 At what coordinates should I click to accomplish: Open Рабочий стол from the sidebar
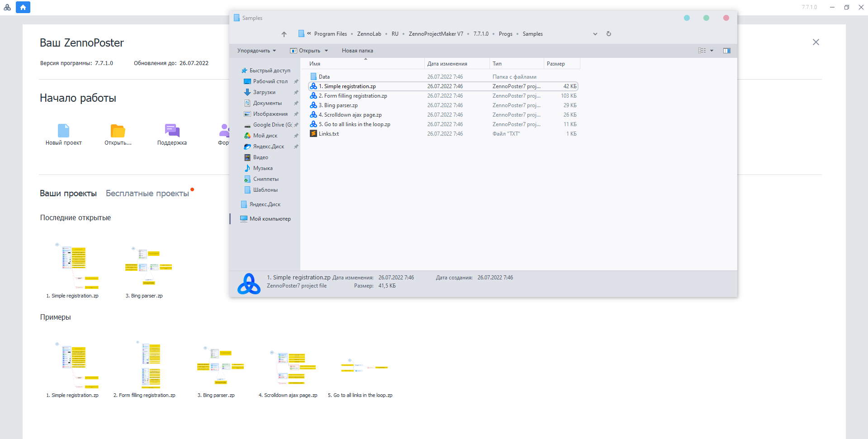(270, 81)
